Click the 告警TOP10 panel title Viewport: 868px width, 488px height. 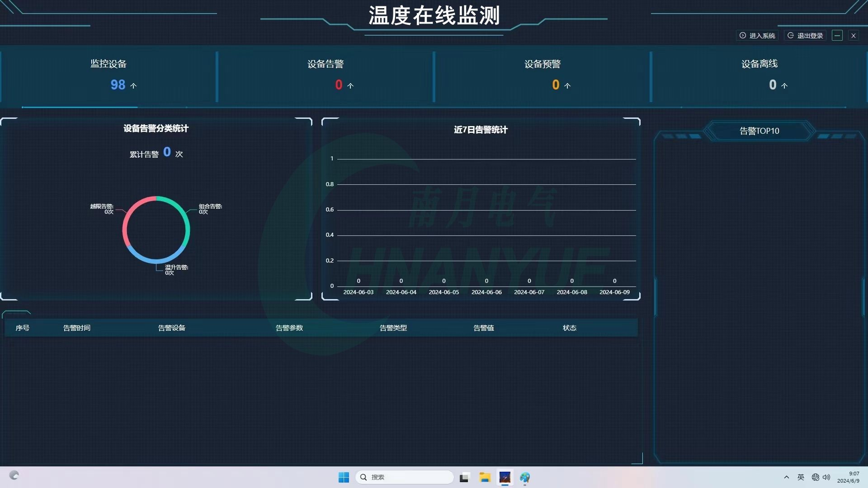tap(759, 131)
